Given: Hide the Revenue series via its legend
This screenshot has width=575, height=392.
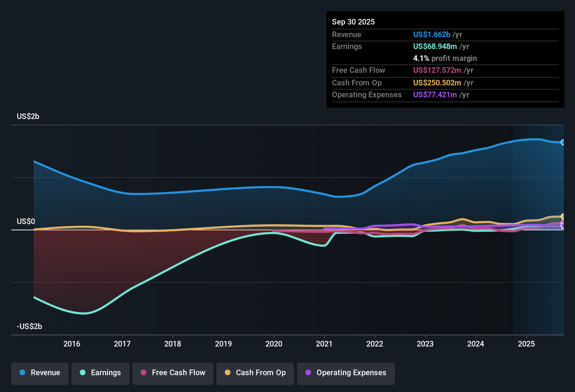Looking at the screenshot, I should 40,373.
